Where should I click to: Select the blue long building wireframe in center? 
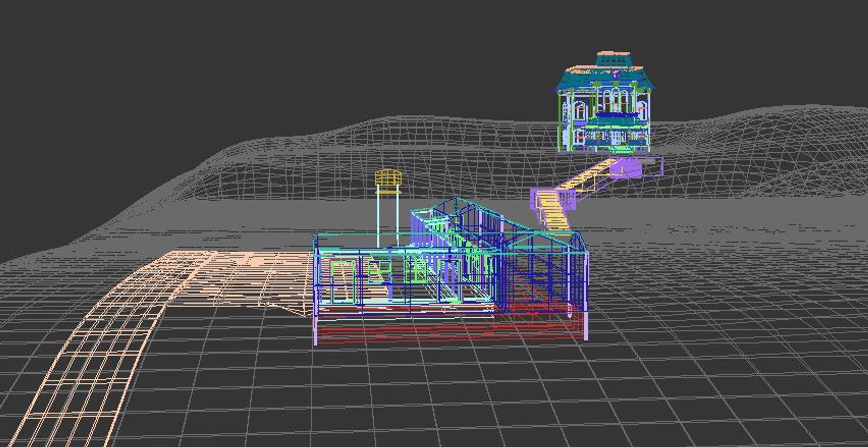pyautogui.click(x=451, y=271)
